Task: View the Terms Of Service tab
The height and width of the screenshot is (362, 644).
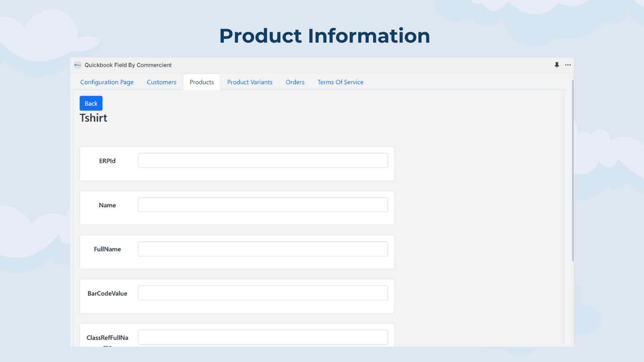Action: [340, 82]
